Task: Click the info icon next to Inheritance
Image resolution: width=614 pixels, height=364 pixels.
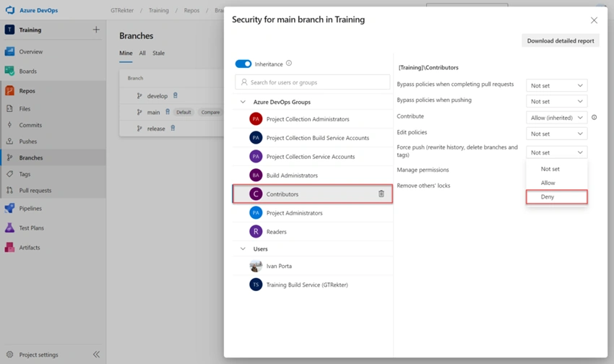Action: click(x=289, y=63)
